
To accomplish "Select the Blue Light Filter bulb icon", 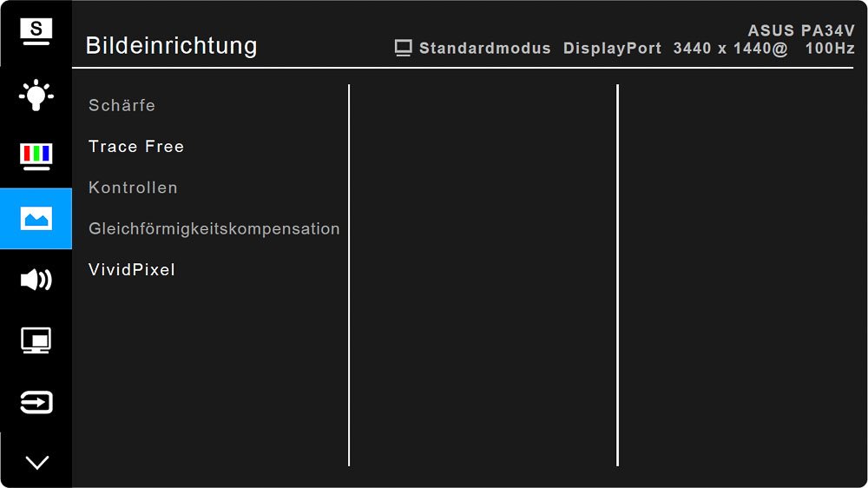I will tap(36, 95).
